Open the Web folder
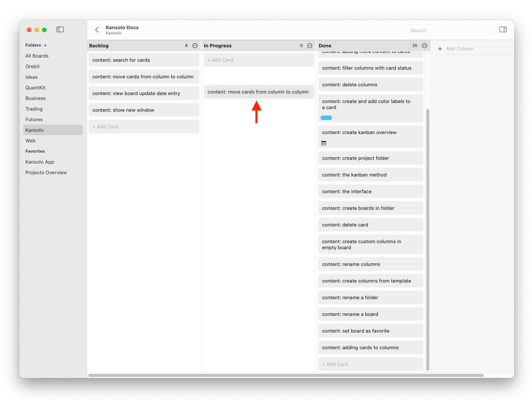 pyautogui.click(x=53, y=141)
